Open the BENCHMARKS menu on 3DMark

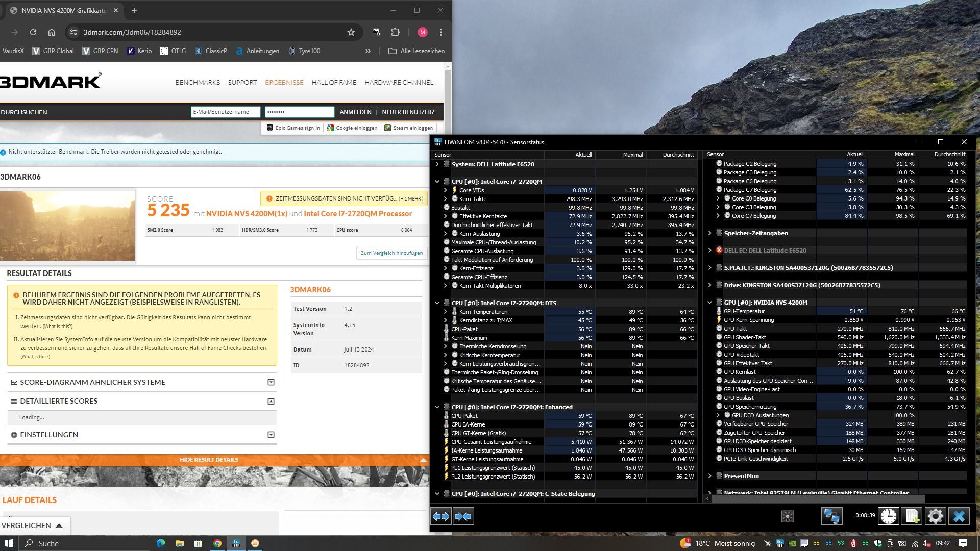198,82
